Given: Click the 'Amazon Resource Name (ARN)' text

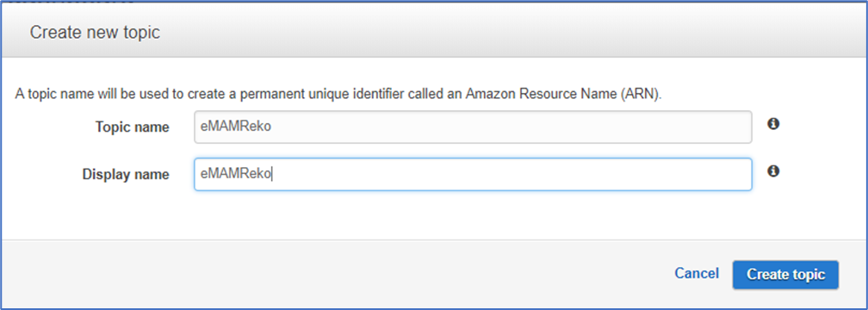Looking at the screenshot, I should pyautogui.click(x=564, y=94).
